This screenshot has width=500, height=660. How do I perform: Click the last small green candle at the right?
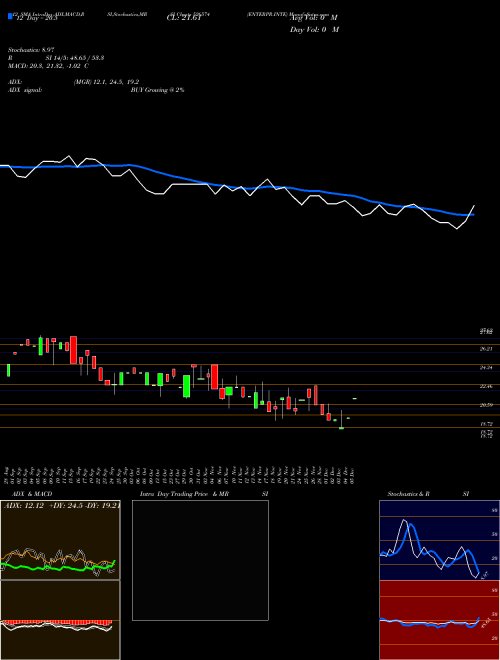[x=355, y=398]
